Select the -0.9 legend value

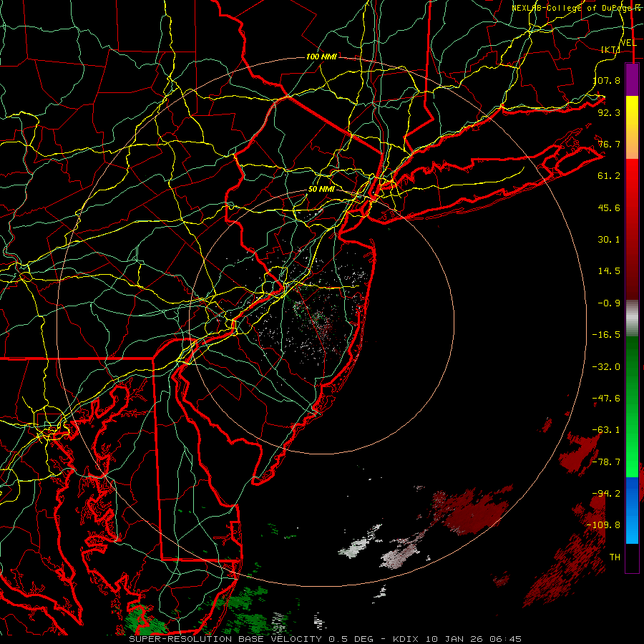pyautogui.click(x=609, y=303)
